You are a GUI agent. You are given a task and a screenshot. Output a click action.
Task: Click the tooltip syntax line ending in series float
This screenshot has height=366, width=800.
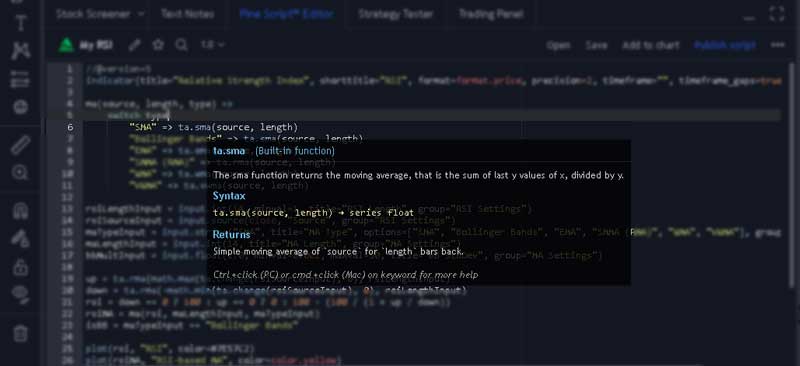(x=313, y=212)
